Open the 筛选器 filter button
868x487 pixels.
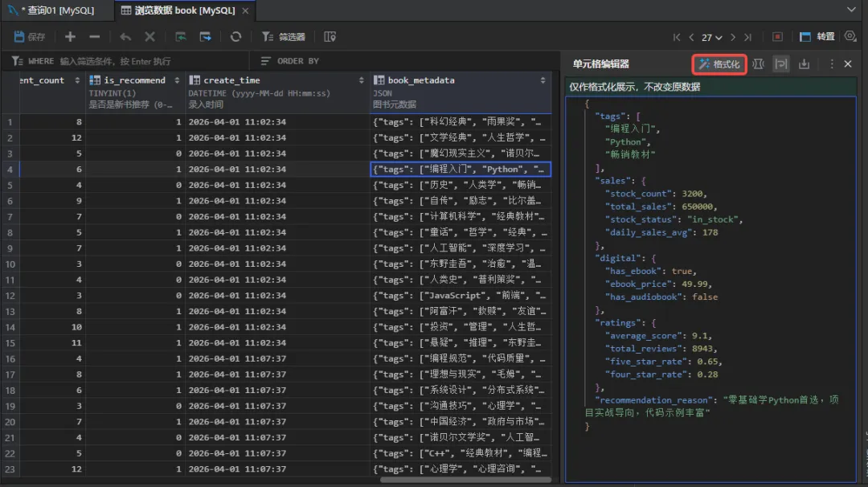tap(284, 36)
